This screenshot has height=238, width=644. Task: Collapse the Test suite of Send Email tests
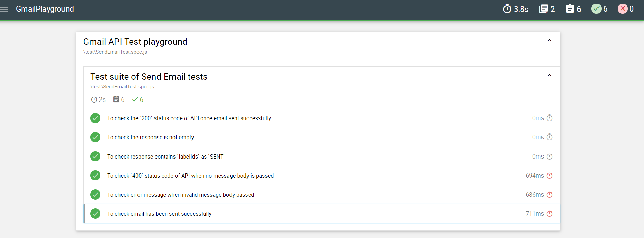[x=549, y=75]
